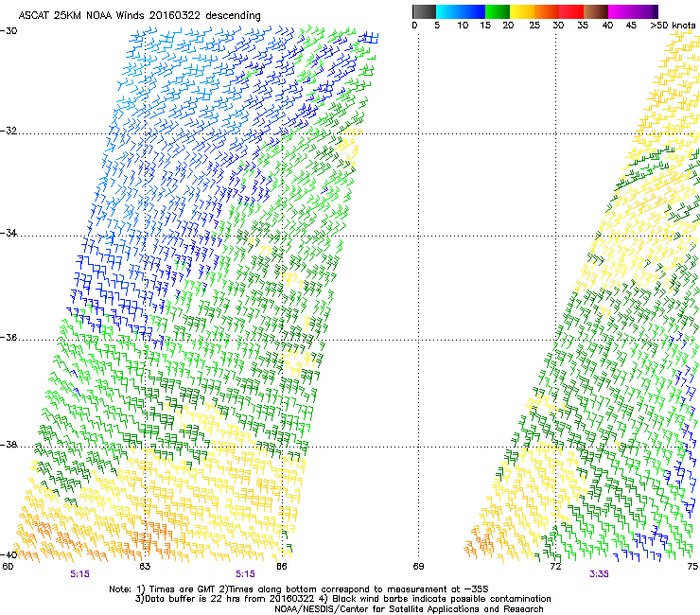Image resolution: width=700 pixels, height=615 pixels.
Task: Click the red 30-35 knots legend segment
Action: (x=571, y=11)
